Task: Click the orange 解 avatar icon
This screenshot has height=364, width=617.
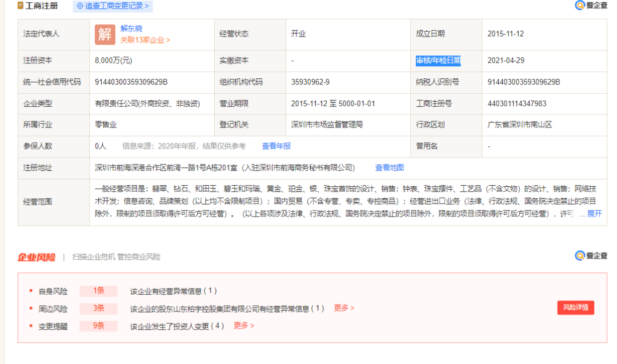Action: point(105,34)
